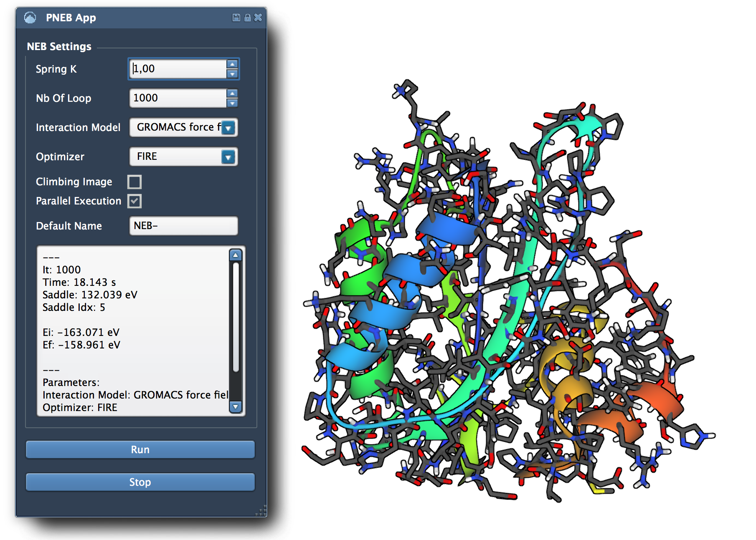Increment the Nb Of Loop value
The width and height of the screenshot is (756, 540).
[x=232, y=93]
